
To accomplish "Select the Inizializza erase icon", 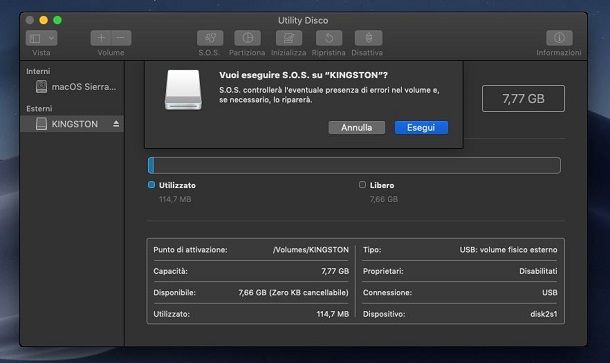I will [x=289, y=38].
